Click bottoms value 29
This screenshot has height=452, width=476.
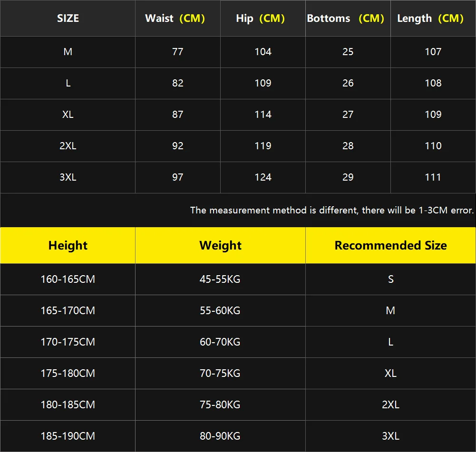348,177
